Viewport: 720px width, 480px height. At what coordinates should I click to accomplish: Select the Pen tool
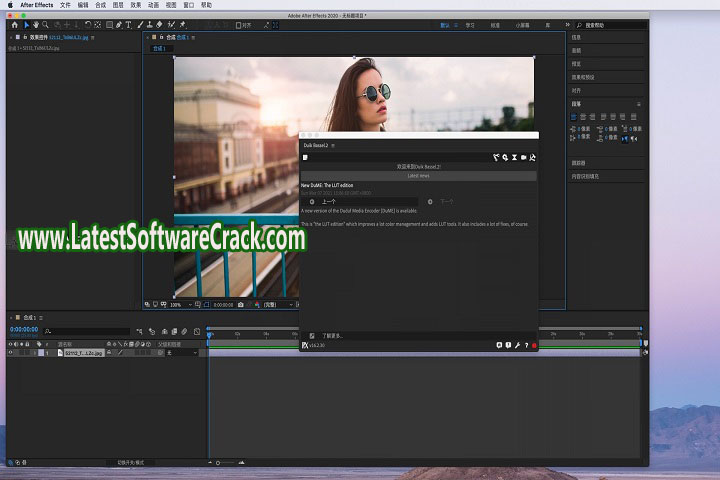[x=119, y=25]
